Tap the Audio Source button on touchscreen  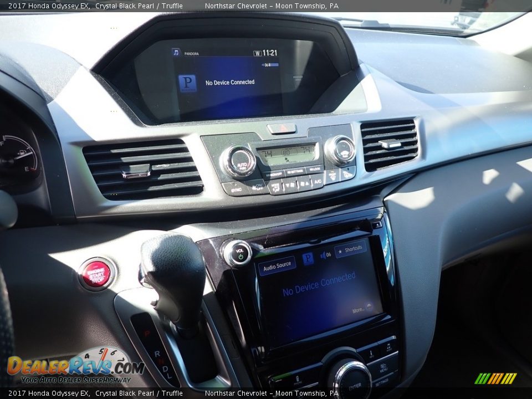point(277,265)
